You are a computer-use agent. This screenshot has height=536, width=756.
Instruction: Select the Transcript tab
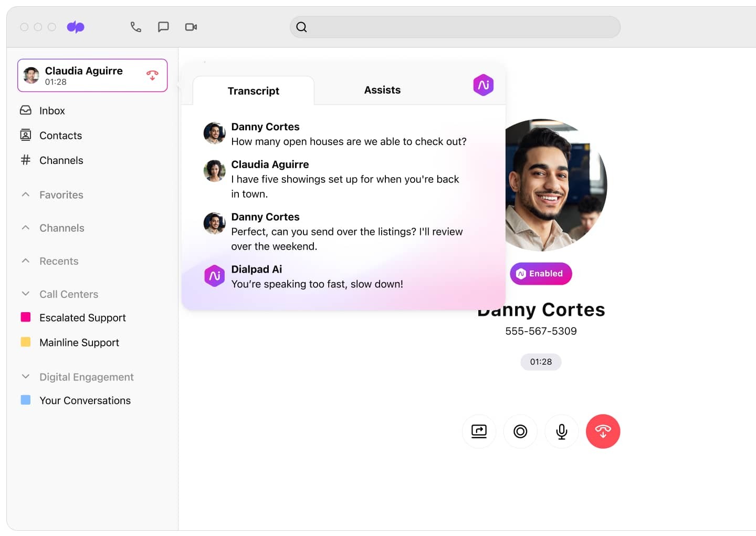click(x=253, y=90)
